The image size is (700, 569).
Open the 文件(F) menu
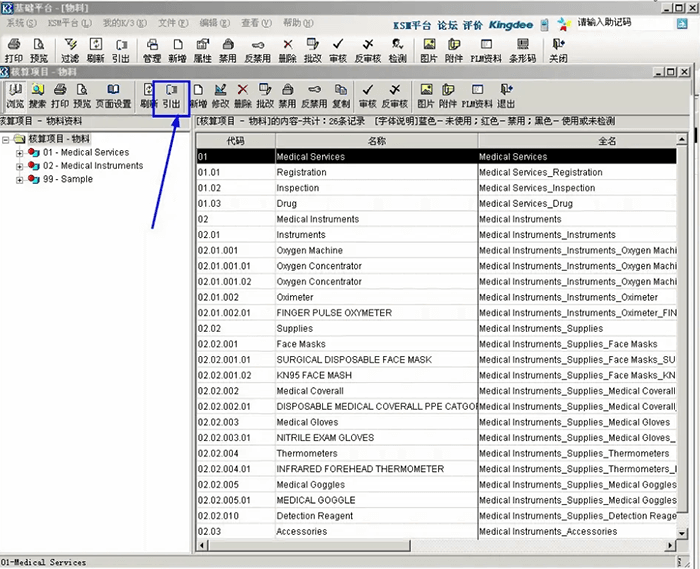point(173,23)
